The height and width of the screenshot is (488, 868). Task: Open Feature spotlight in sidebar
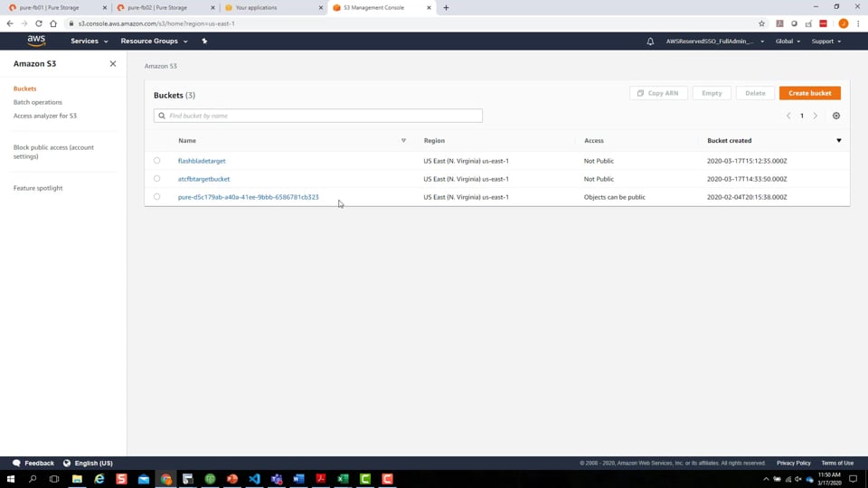(x=38, y=188)
